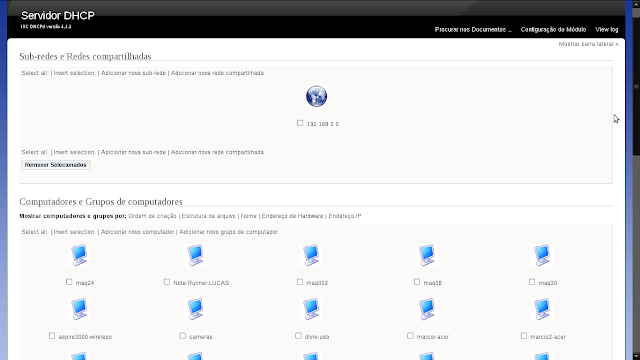Click the vertical page scrollbar
This screenshot has width=640, height=360.
(636, 180)
